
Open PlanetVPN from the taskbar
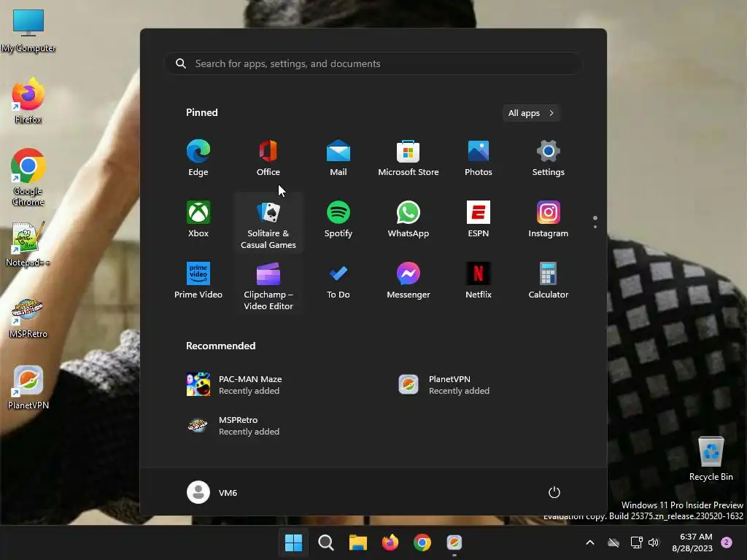point(454,542)
